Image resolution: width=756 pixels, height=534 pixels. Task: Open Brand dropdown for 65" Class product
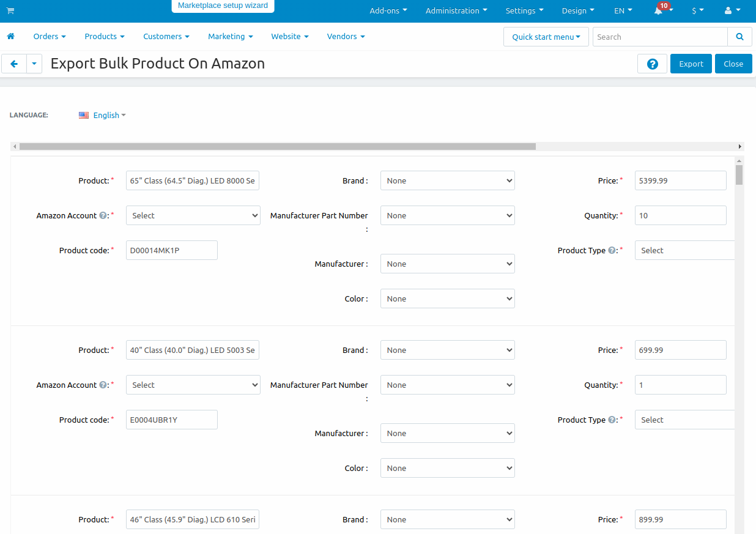pyautogui.click(x=448, y=180)
